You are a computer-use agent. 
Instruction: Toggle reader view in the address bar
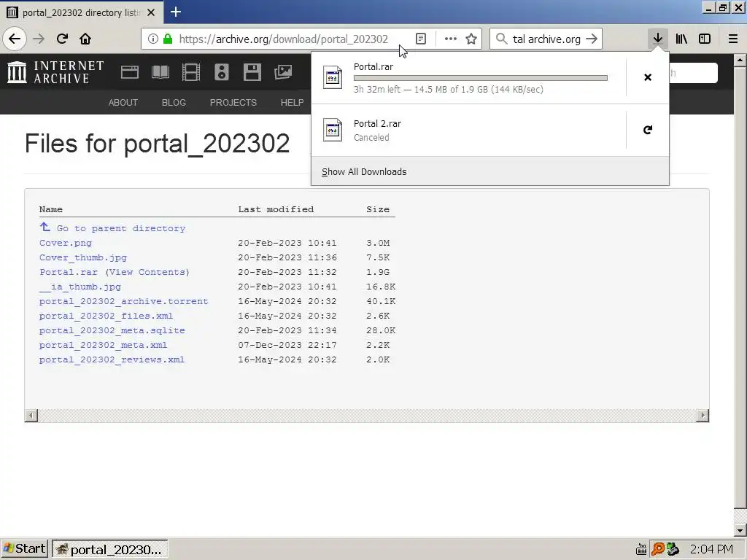(x=421, y=39)
